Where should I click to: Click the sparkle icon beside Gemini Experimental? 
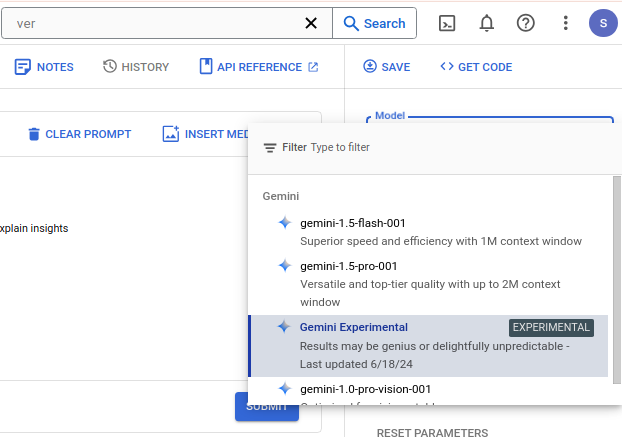click(284, 327)
